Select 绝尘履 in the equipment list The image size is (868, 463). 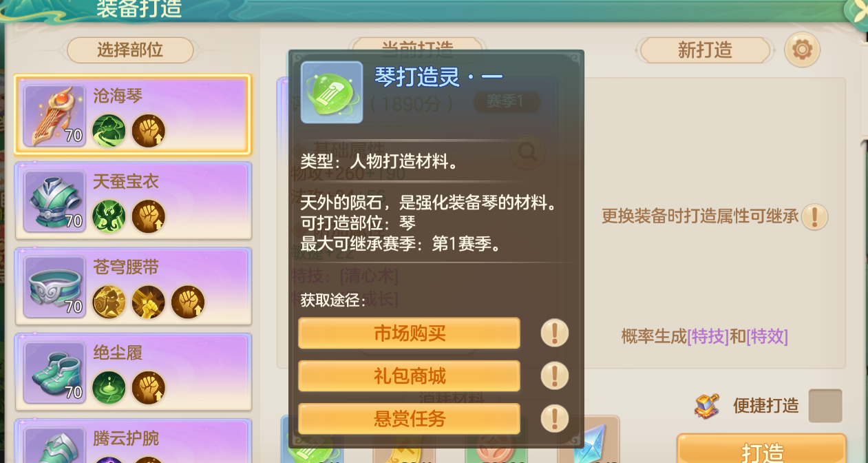click(132, 371)
